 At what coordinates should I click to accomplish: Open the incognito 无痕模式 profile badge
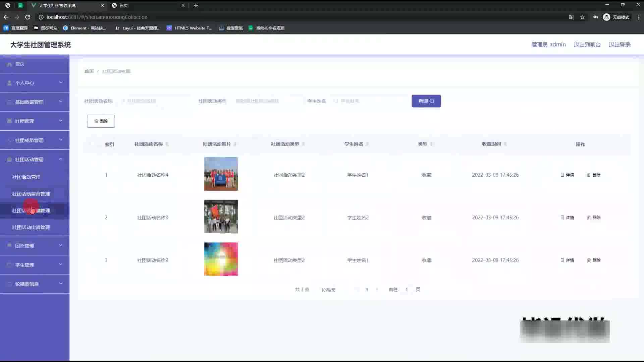[x=616, y=17]
